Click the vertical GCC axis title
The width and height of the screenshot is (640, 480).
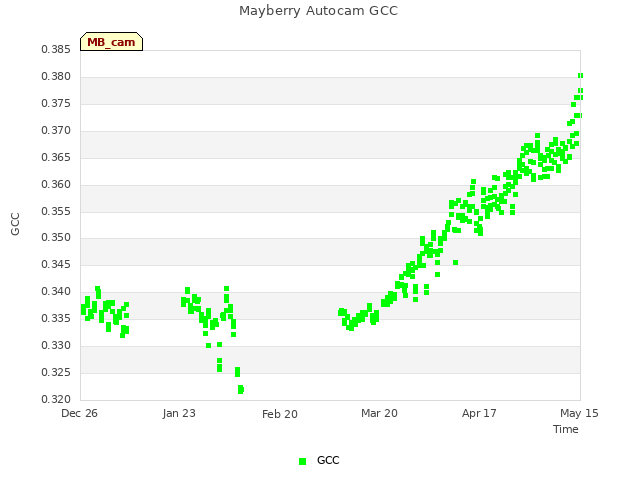click(15, 224)
